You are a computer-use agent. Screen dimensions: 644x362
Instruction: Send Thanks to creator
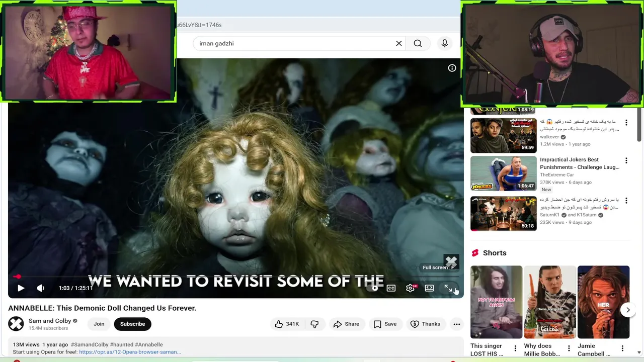tap(426, 324)
